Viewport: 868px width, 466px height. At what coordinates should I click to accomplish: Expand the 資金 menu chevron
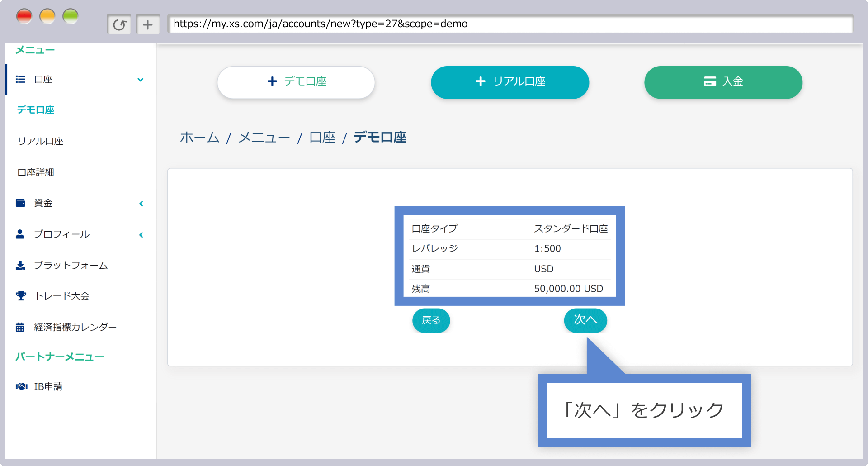click(141, 204)
